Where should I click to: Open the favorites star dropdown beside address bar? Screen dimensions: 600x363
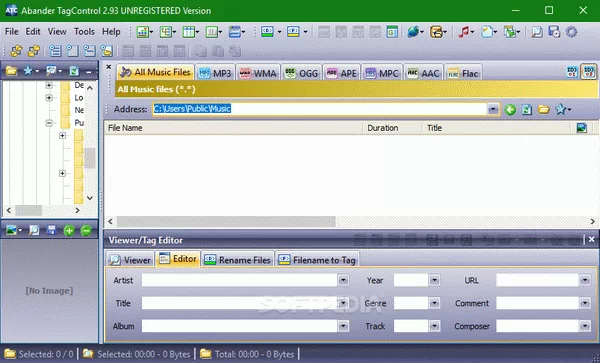tap(564, 110)
